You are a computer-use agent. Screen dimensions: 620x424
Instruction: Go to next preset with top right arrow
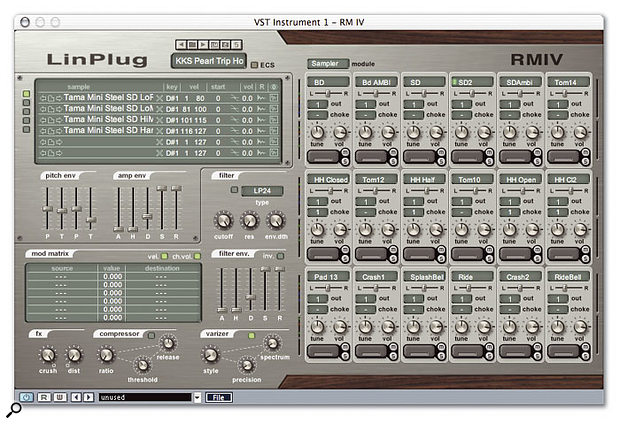click(203, 44)
